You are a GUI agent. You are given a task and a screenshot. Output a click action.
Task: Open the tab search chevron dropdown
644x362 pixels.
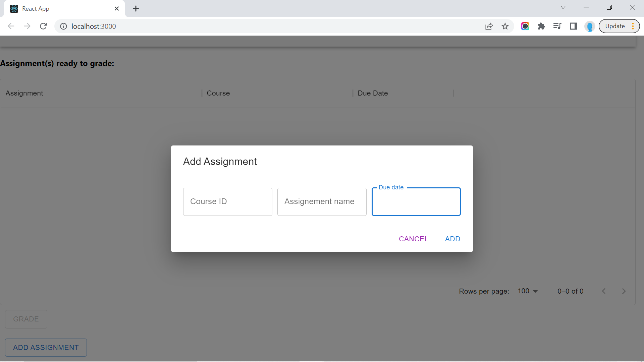563,7
